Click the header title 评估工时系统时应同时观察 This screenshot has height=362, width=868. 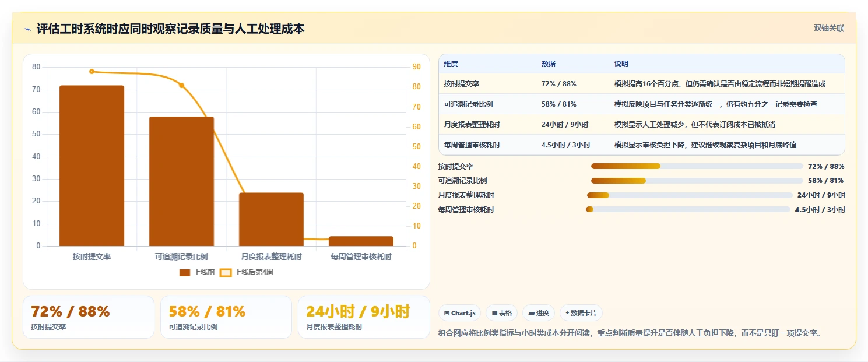point(170,29)
